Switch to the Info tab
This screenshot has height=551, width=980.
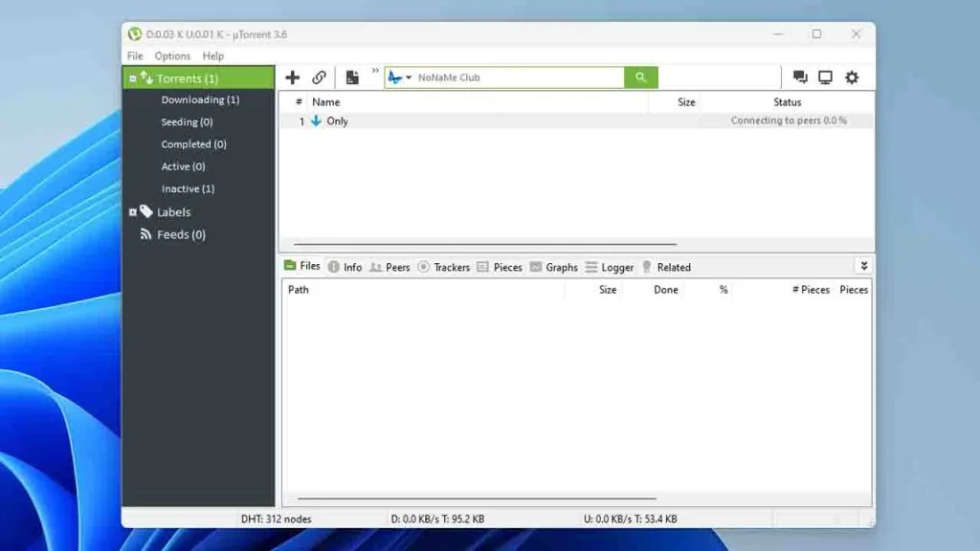click(x=345, y=267)
